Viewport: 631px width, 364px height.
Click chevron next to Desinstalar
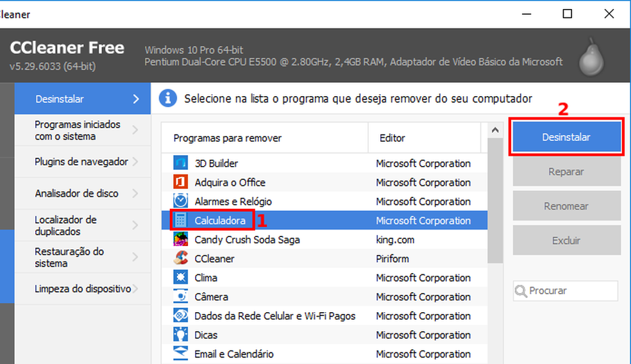click(x=136, y=99)
